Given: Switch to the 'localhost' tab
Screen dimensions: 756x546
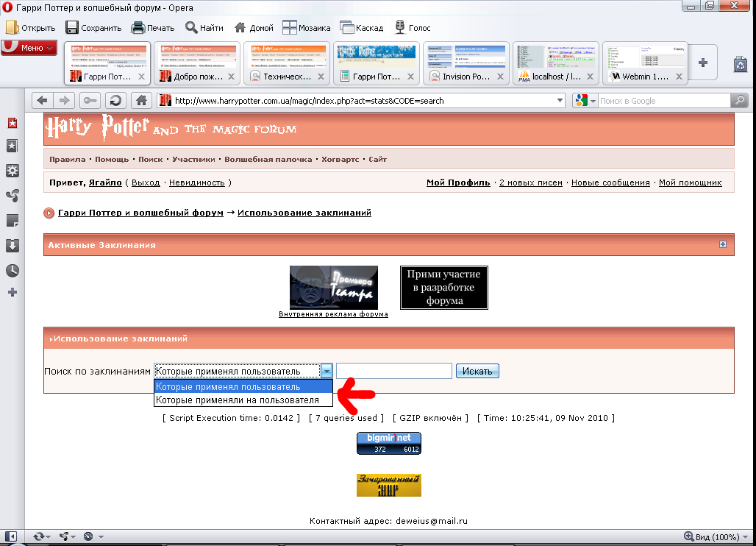Looking at the screenshot, I should click(555, 76).
